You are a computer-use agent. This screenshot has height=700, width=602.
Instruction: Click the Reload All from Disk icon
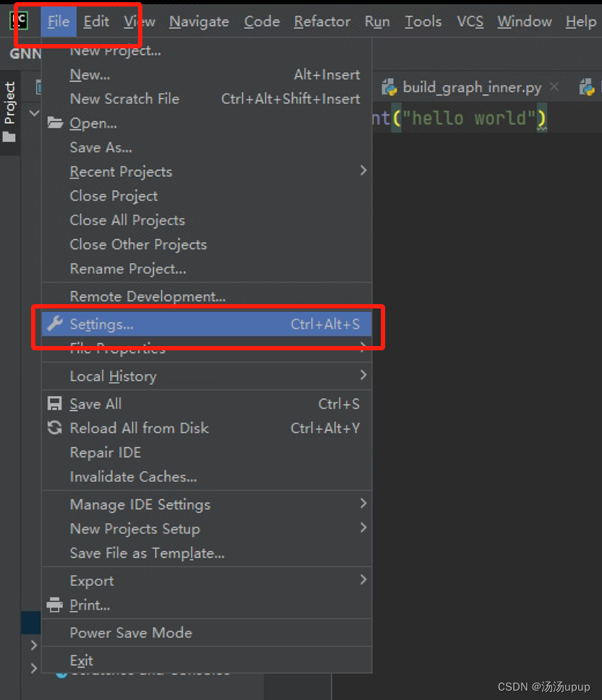coord(54,428)
